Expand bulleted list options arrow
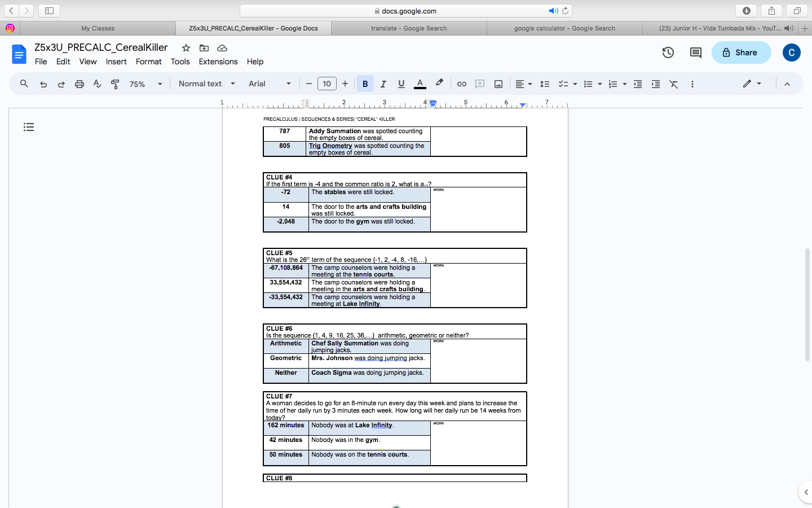 tap(600, 84)
